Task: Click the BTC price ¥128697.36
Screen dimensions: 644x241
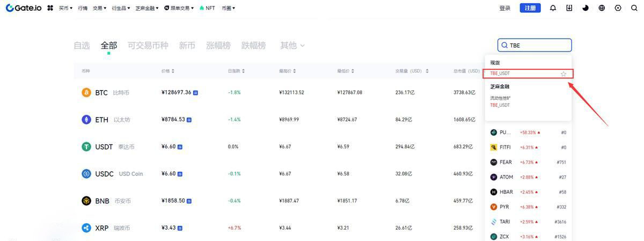Action: pyautogui.click(x=176, y=92)
